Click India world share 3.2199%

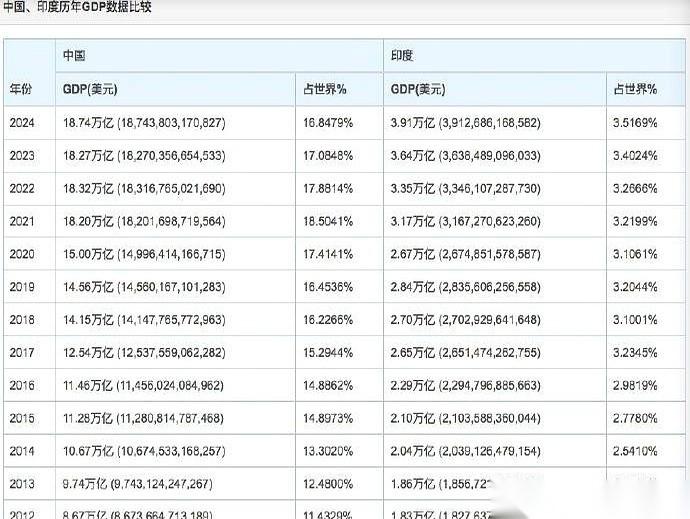click(635, 221)
